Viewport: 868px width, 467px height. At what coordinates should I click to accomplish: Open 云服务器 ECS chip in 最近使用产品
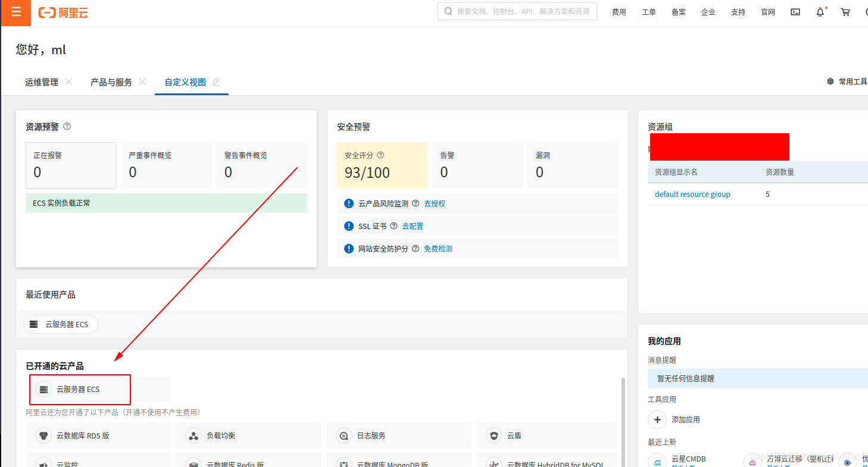tap(61, 324)
